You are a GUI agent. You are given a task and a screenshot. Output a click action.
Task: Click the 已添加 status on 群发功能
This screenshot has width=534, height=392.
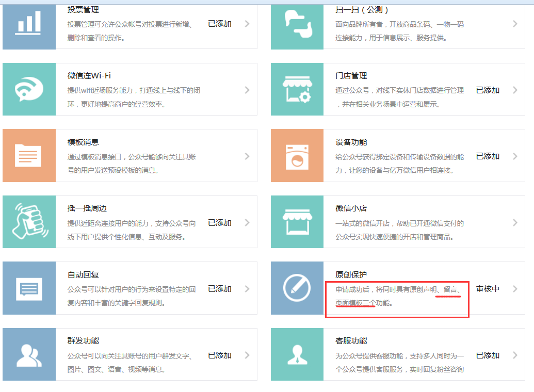click(219, 355)
